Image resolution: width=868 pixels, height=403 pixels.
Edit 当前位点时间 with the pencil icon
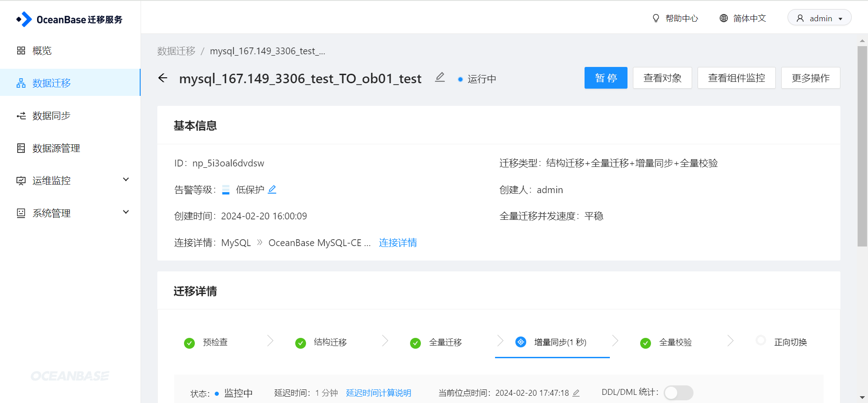576,393
